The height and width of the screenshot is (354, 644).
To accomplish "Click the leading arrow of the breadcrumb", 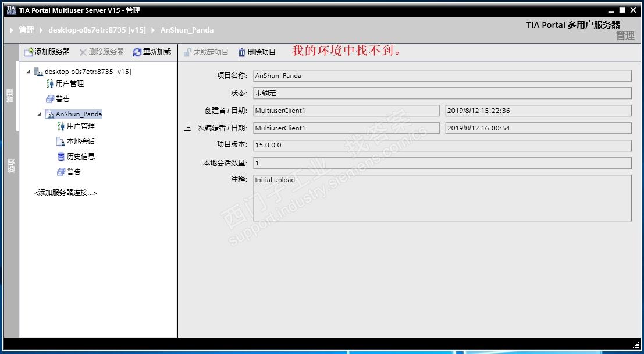I will click(x=12, y=30).
